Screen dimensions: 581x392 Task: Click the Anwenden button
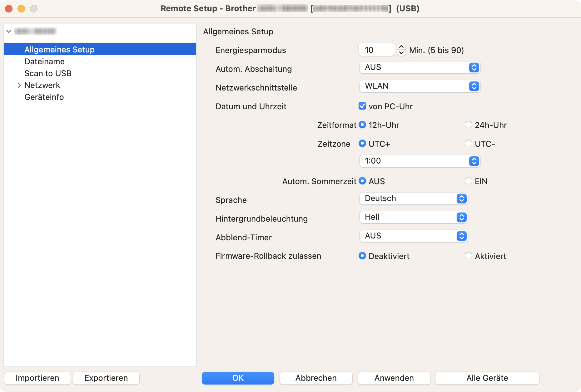point(394,378)
